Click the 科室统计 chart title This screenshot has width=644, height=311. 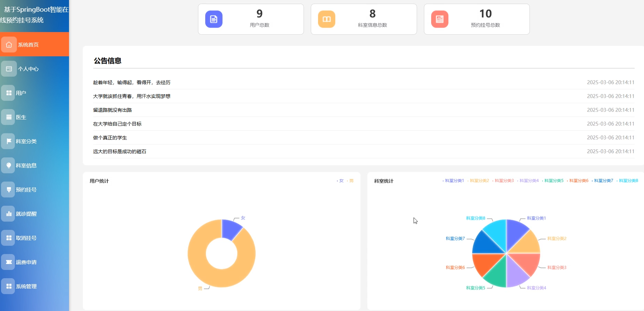click(x=384, y=181)
